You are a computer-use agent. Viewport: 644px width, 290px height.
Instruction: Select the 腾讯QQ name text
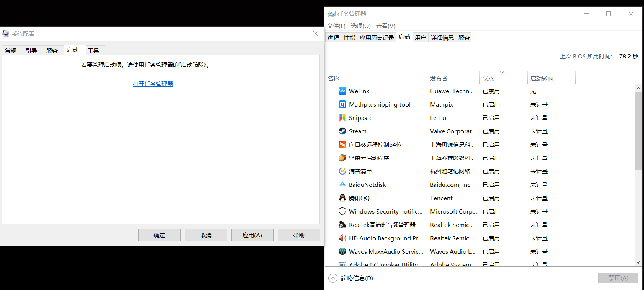pyautogui.click(x=359, y=198)
